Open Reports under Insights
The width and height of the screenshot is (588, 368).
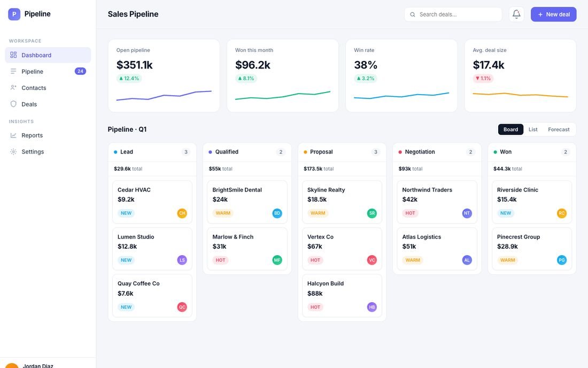48,135
